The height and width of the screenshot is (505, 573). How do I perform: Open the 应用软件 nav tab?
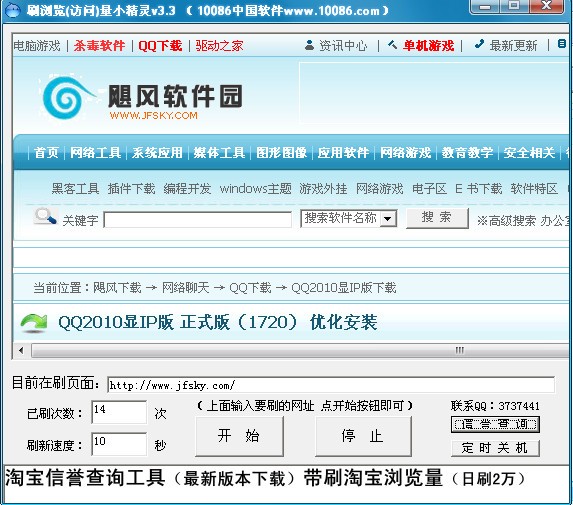coord(343,153)
